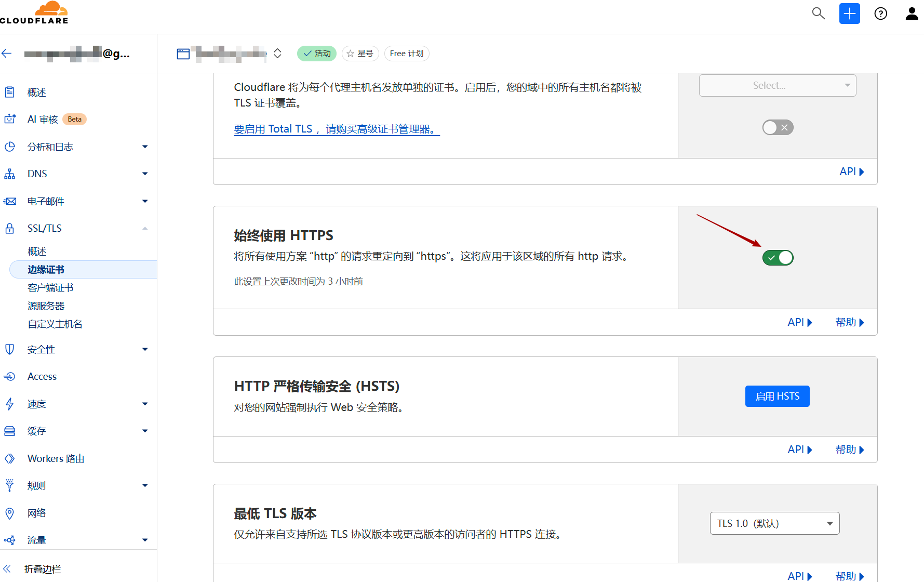924x582 pixels.
Task: Open the Total TLS purchase link
Action: (337, 129)
